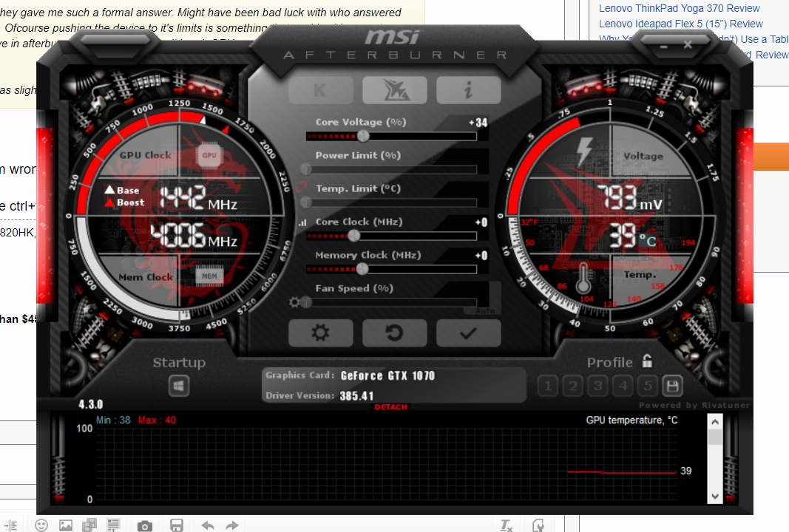
Task: Apply settings with the checkmark button
Action: (469, 333)
